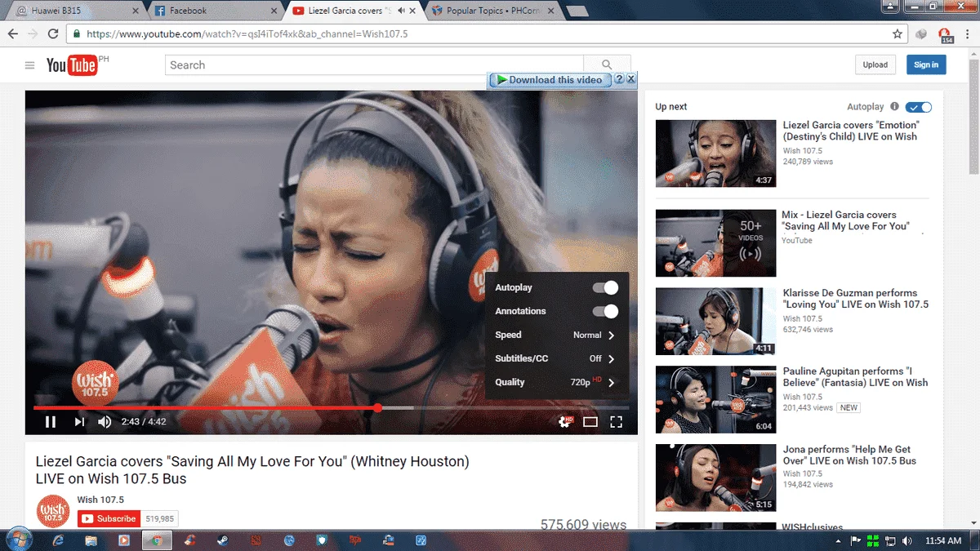Image resolution: width=980 pixels, height=551 pixels.
Task: Subscribe to Wish 107.5 channel
Action: [109, 518]
